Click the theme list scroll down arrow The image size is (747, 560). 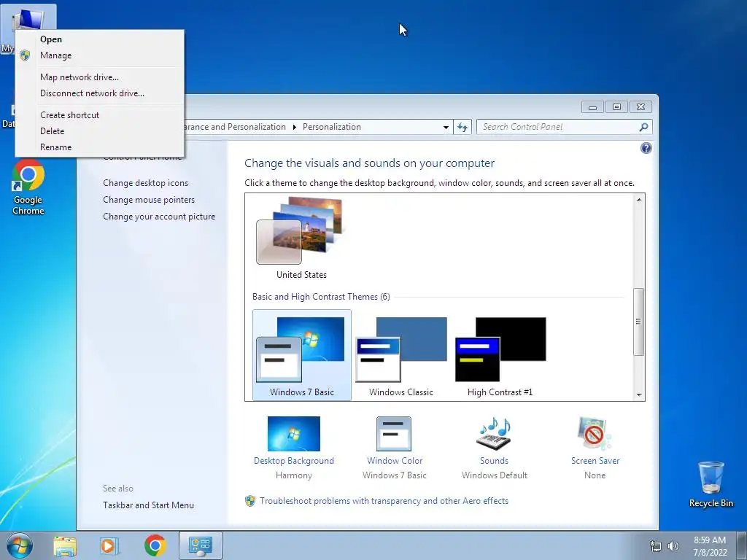point(639,394)
